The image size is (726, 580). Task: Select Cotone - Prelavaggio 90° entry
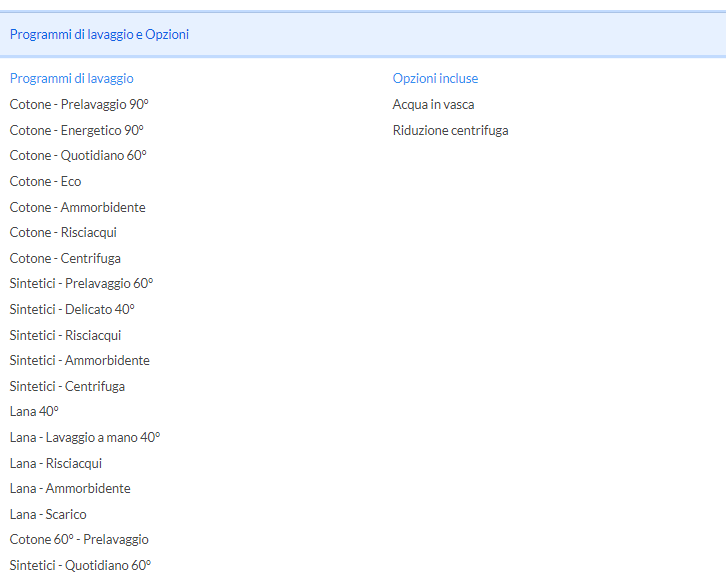[79, 105]
